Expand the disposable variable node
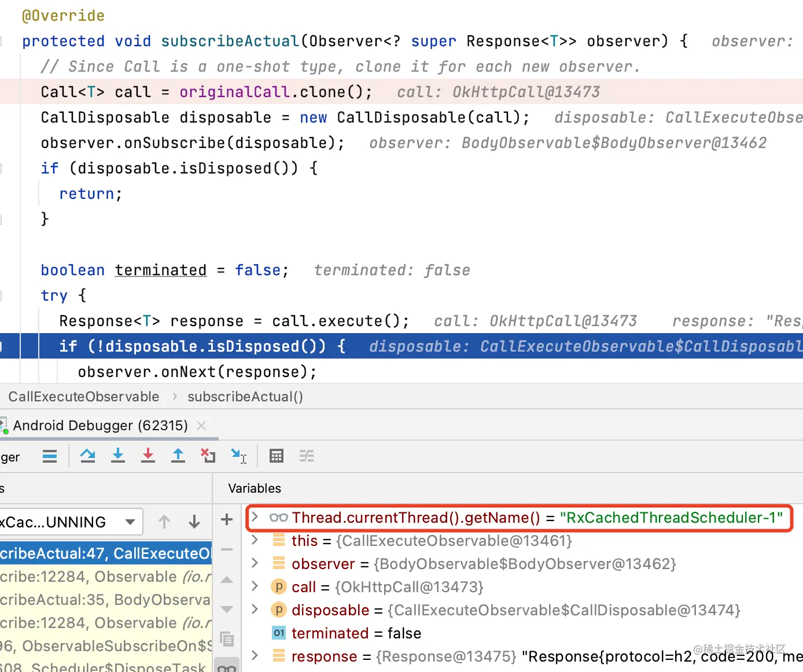The height and width of the screenshot is (672, 803). coord(255,610)
